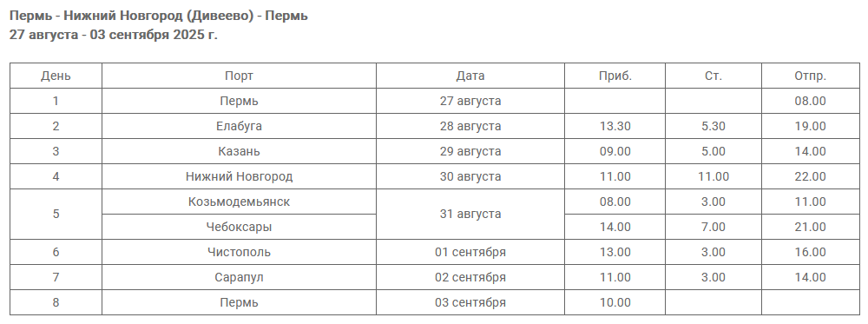Select the Елабуга port cell

(x=240, y=126)
